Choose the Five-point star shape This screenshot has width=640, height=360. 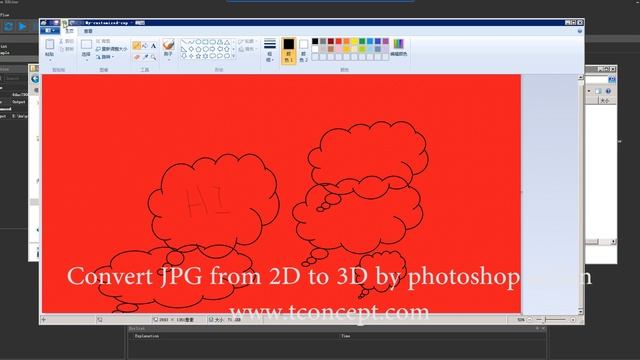pos(198,56)
